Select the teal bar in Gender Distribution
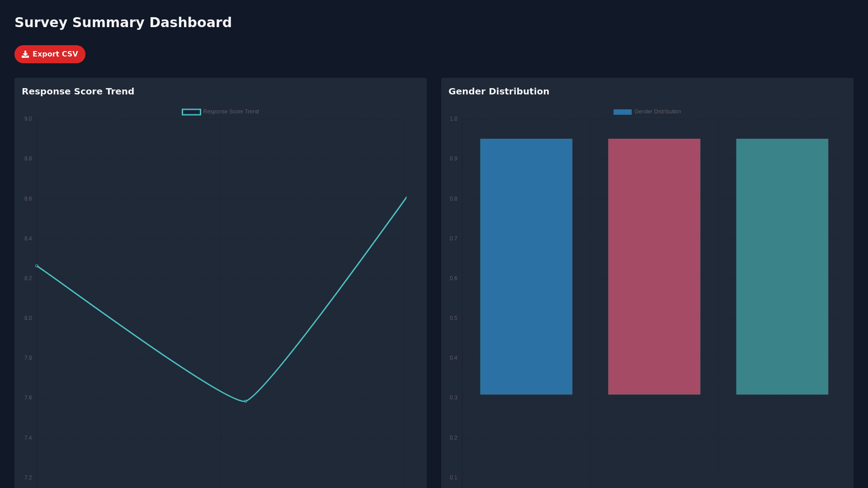The image size is (868, 488). pyautogui.click(x=782, y=267)
